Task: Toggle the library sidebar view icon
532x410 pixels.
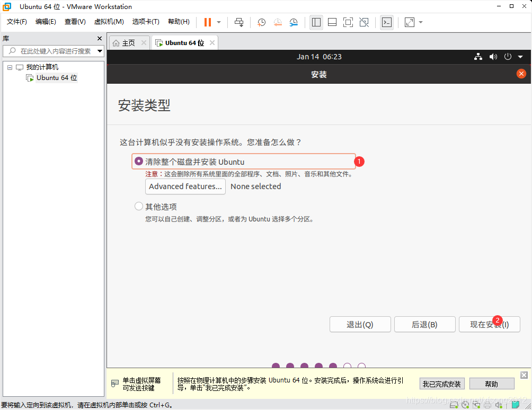Action: (316, 22)
